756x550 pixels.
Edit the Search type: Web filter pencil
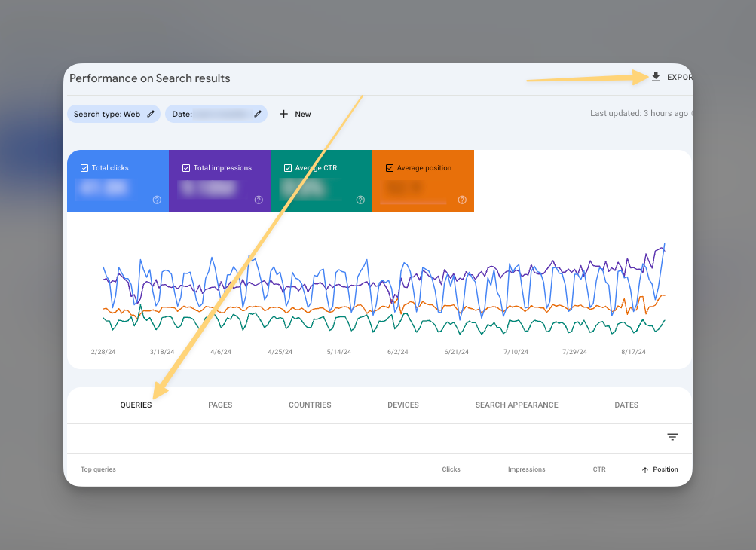(x=151, y=114)
